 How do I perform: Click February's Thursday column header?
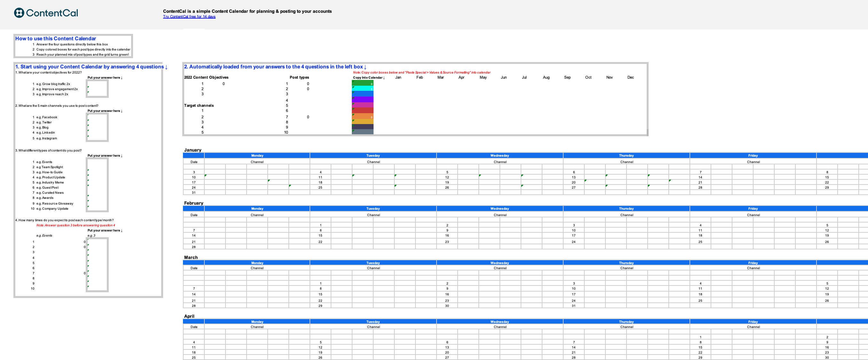click(x=626, y=208)
